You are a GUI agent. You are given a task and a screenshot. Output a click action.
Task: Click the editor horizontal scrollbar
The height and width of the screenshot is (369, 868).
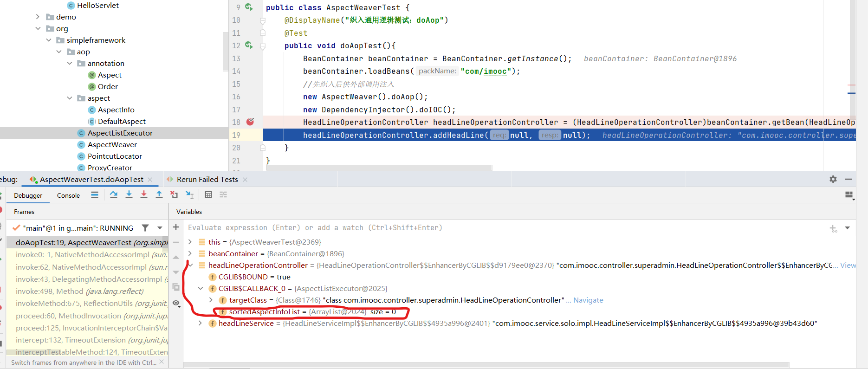[379, 167]
